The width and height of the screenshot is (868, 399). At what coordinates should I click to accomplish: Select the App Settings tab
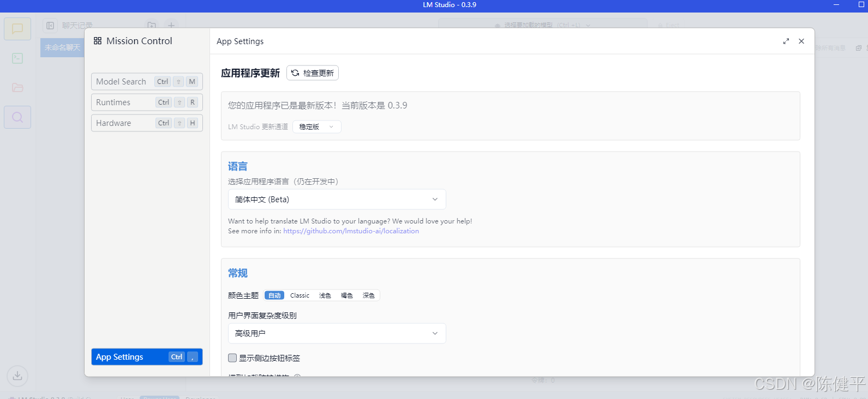[147, 357]
